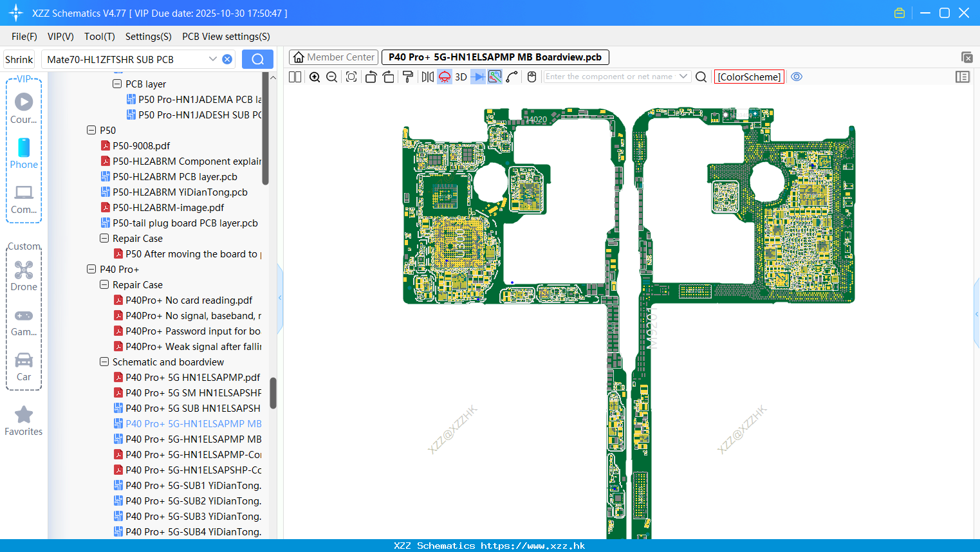Open P40Pro+ No card reading.pdf
Image resolution: width=980 pixels, height=552 pixels.
[x=189, y=300]
